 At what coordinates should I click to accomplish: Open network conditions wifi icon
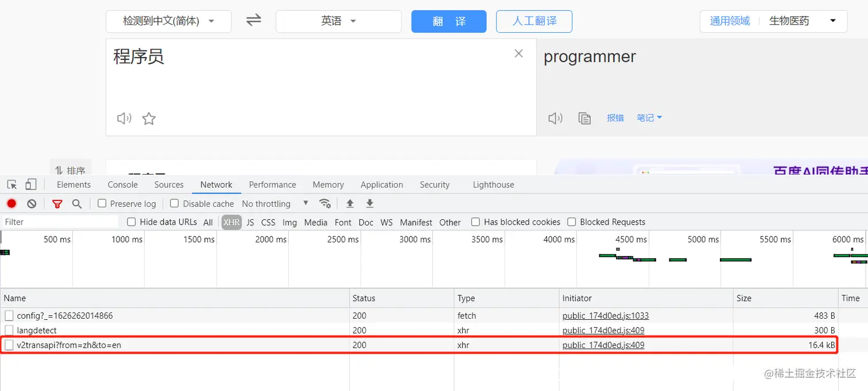tap(325, 203)
